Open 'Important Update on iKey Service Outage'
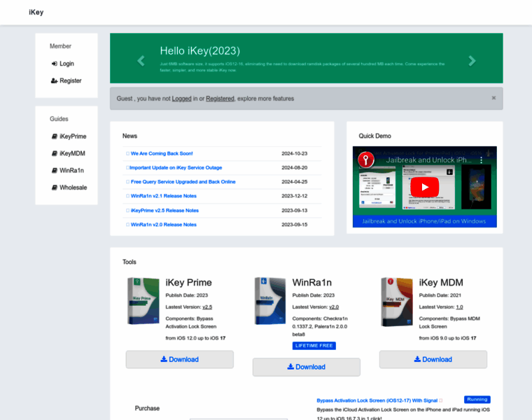The image size is (532, 420). coord(176,167)
